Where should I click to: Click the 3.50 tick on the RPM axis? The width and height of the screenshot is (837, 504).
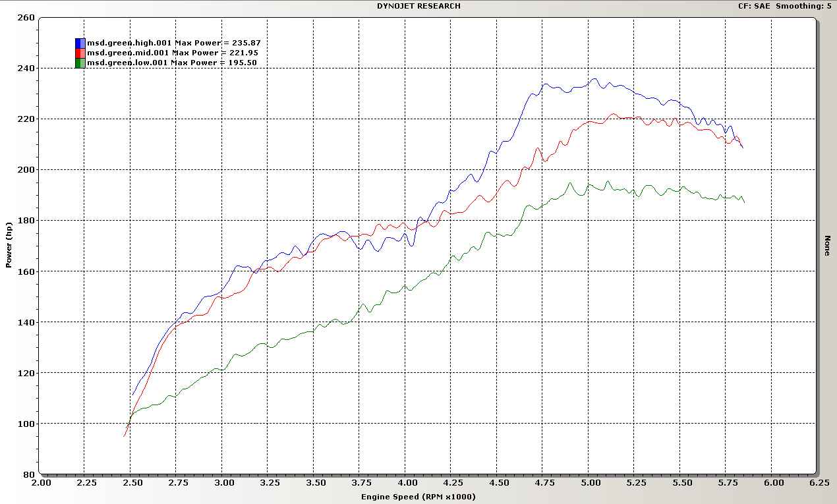(x=315, y=483)
